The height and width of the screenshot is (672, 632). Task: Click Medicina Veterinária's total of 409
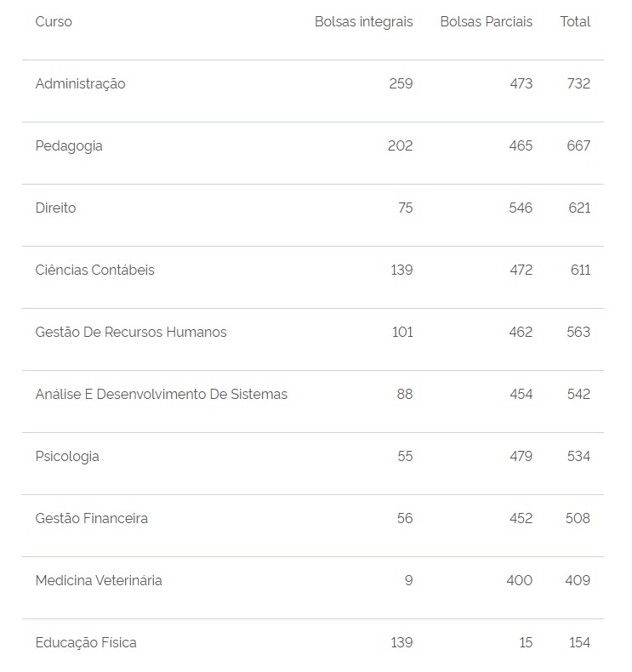(x=578, y=581)
